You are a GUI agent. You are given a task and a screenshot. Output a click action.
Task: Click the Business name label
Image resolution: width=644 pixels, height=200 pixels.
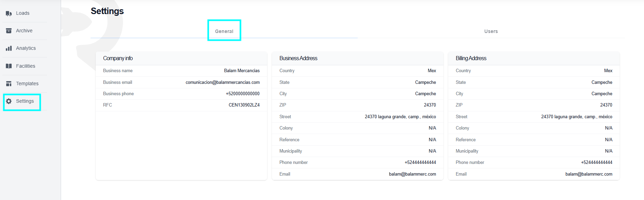coord(118,71)
